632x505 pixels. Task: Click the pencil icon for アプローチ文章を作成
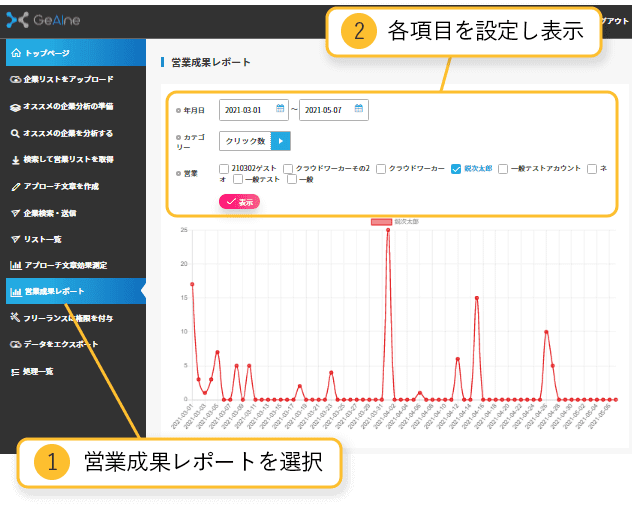15,187
